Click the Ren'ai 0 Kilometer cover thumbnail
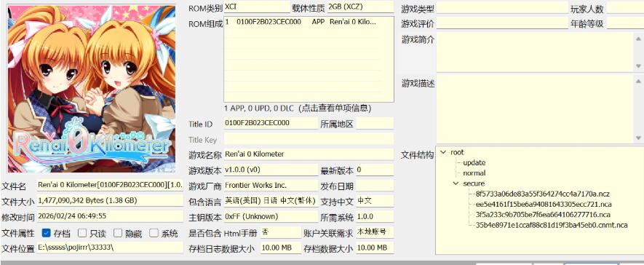 click(91, 89)
